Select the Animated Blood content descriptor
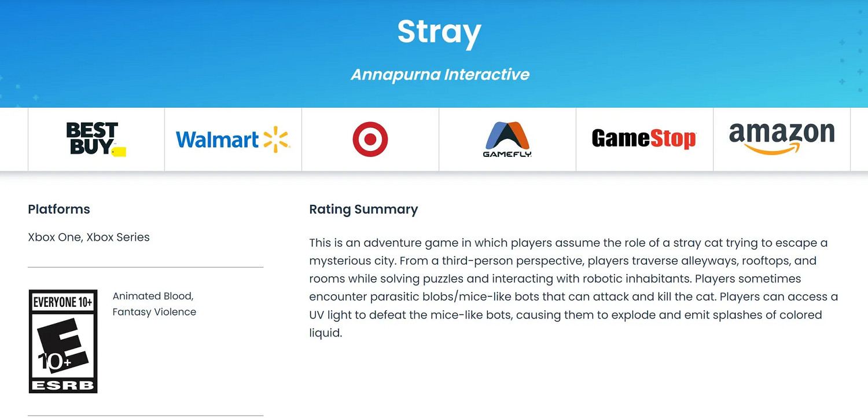The image size is (868, 418). [153, 296]
